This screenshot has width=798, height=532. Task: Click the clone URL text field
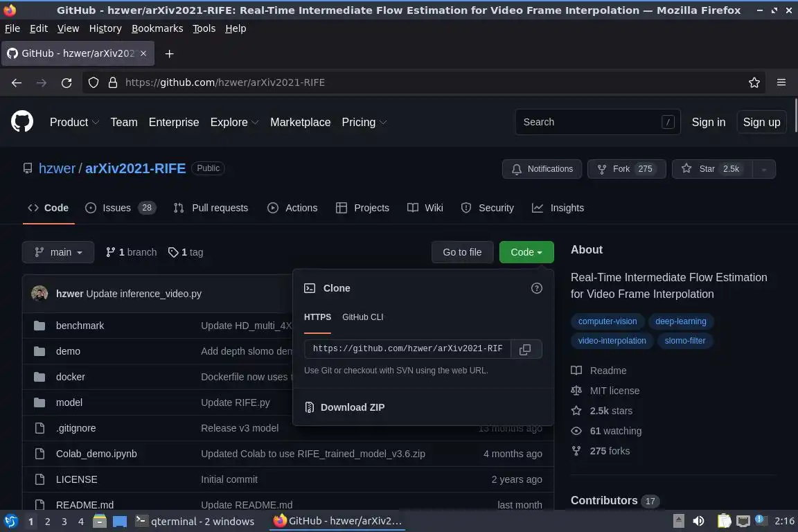tap(407, 348)
